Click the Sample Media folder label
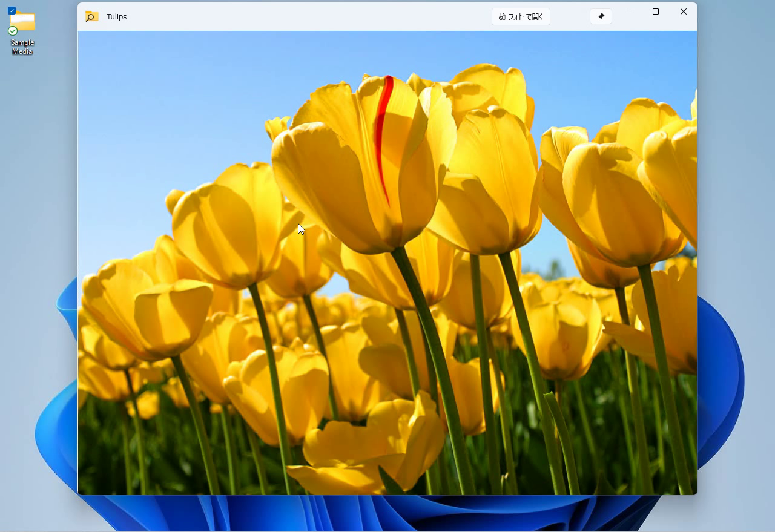 click(22, 47)
